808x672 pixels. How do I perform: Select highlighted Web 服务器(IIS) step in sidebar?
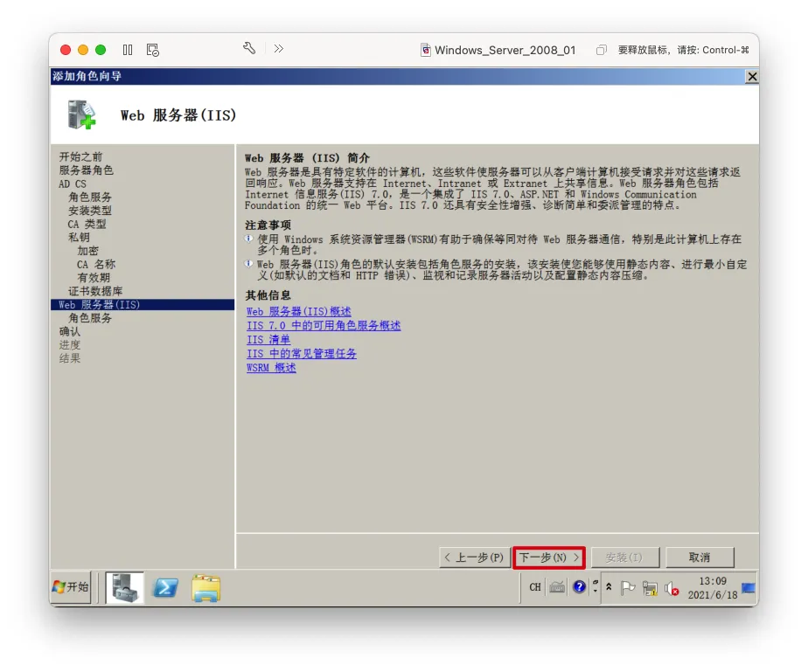tap(143, 304)
